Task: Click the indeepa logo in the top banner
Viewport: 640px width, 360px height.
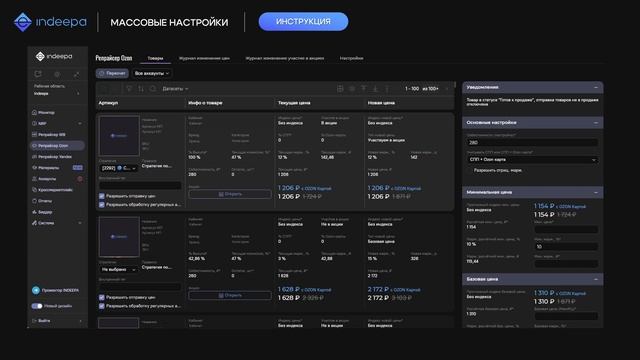Action: pos(50,22)
